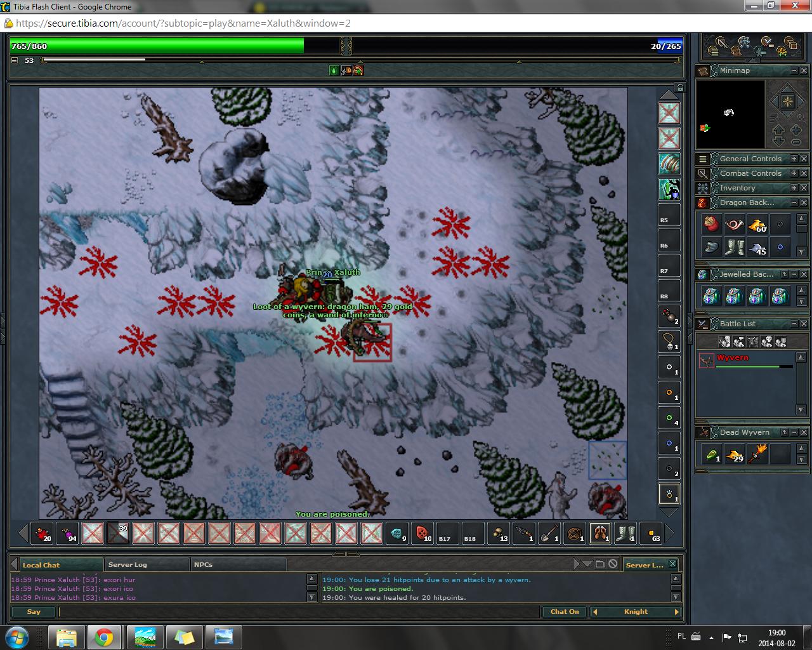Pick the wand of inferno from Dead Wyvern loot
The height and width of the screenshot is (650, 812).
pyautogui.click(x=757, y=454)
